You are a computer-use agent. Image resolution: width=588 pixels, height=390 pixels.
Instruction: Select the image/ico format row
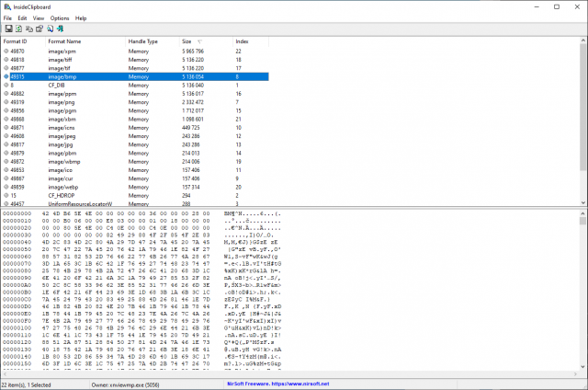click(135, 170)
